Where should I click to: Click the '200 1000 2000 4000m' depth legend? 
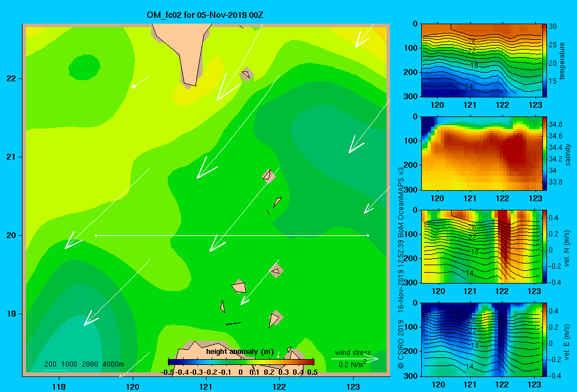(x=84, y=364)
